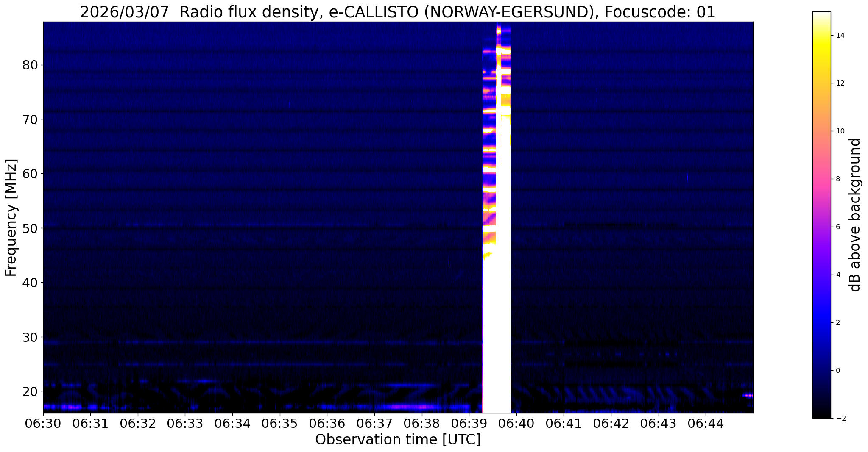
Task: Click the 06:35 time tick label
Action: 280,423
